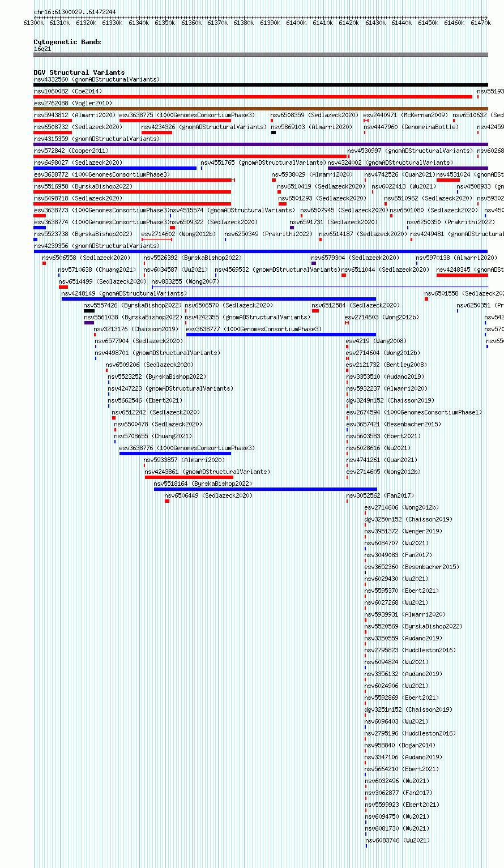
Task: Open nsv5938029 (Almarri2020) variant
Action: coord(312,174)
